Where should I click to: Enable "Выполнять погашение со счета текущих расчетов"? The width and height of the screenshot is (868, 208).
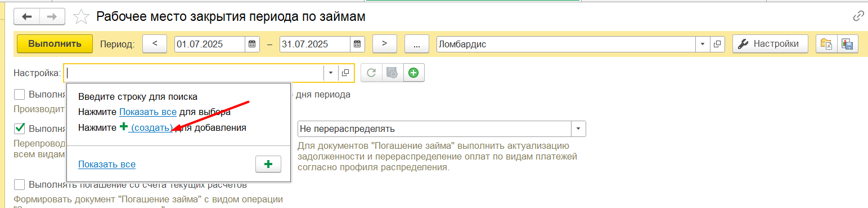click(x=20, y=184)
